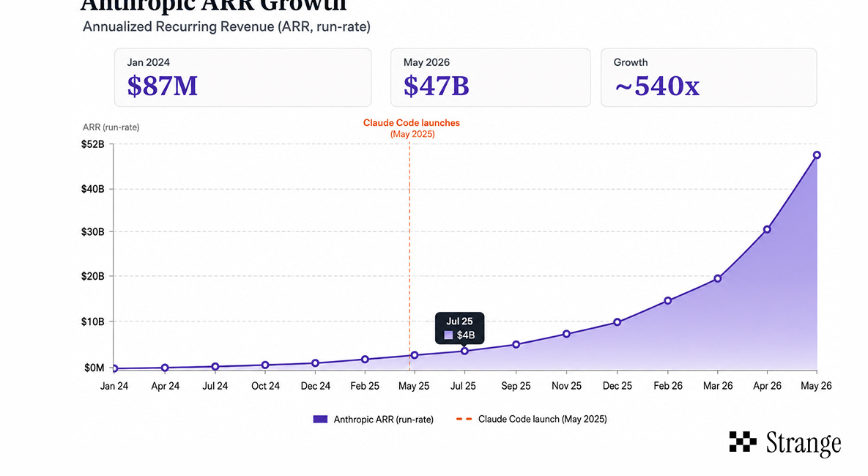Screen dimensions: 868x476
Task: Click the $20B y-axis label
Action: point(92,275)
